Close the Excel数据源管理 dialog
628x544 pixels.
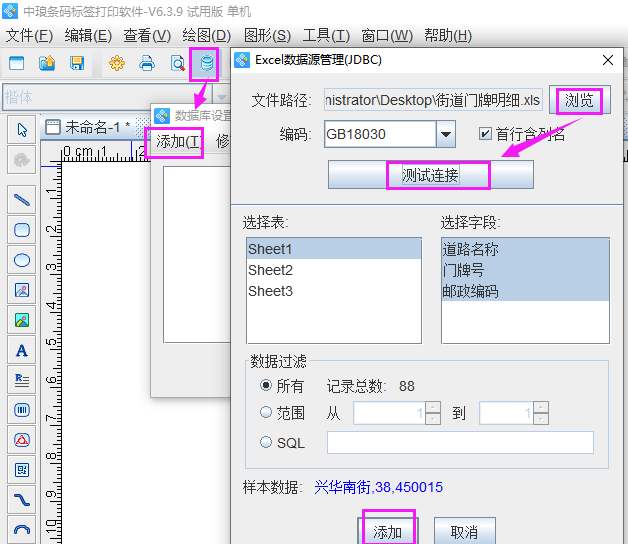pyautogui.click(x=608, y=60)
